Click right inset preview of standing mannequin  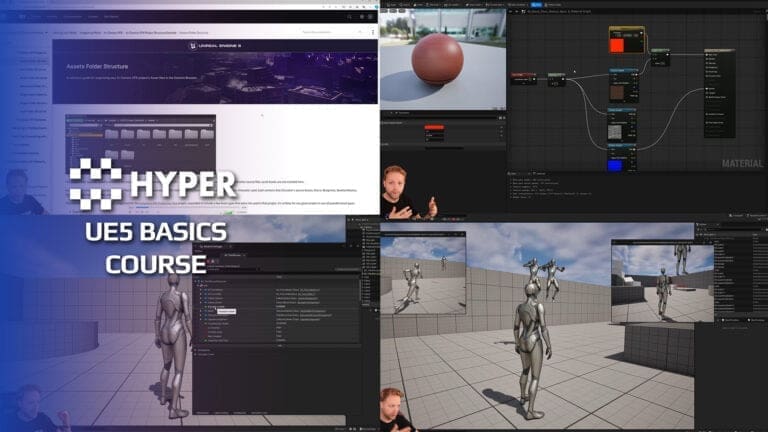(x=662, y=283)
